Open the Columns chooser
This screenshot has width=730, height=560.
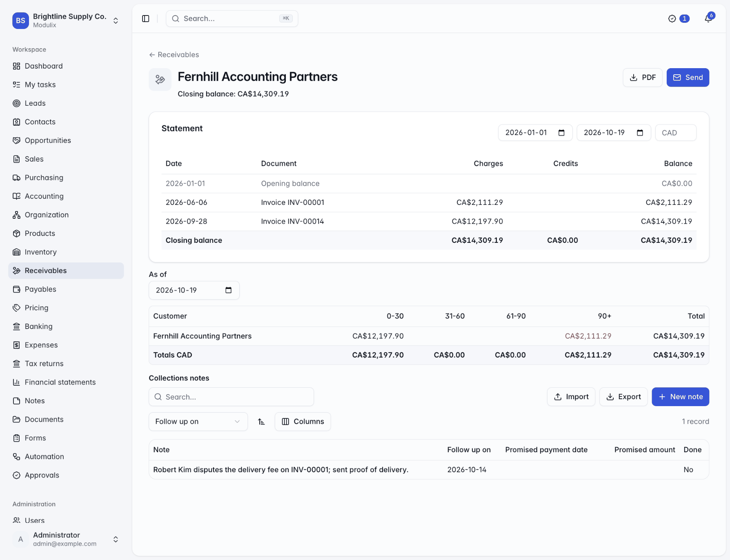pyautogui.click(x=303, y=421)
